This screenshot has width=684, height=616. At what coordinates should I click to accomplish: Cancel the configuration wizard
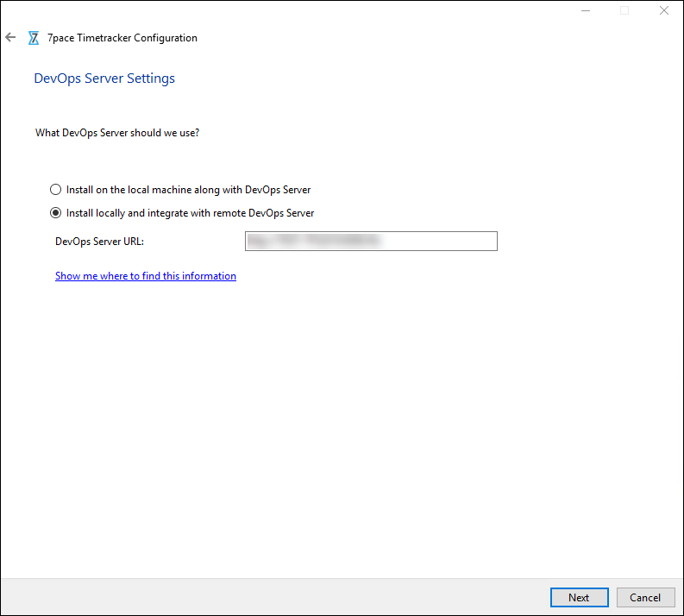(x=645, y=597)
